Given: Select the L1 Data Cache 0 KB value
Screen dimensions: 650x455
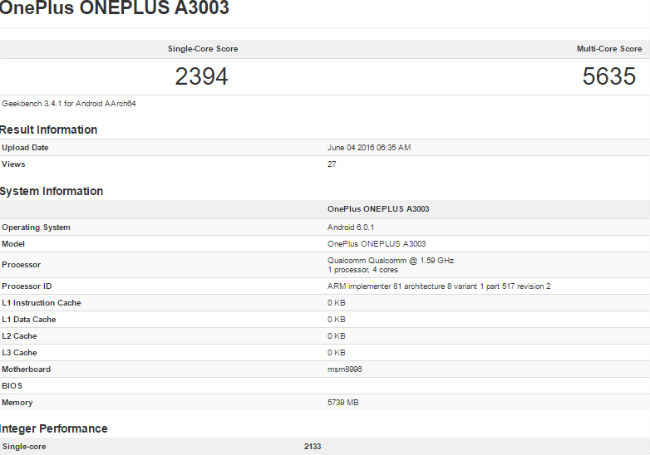Looking at the screenshot, I should (336, 319).
